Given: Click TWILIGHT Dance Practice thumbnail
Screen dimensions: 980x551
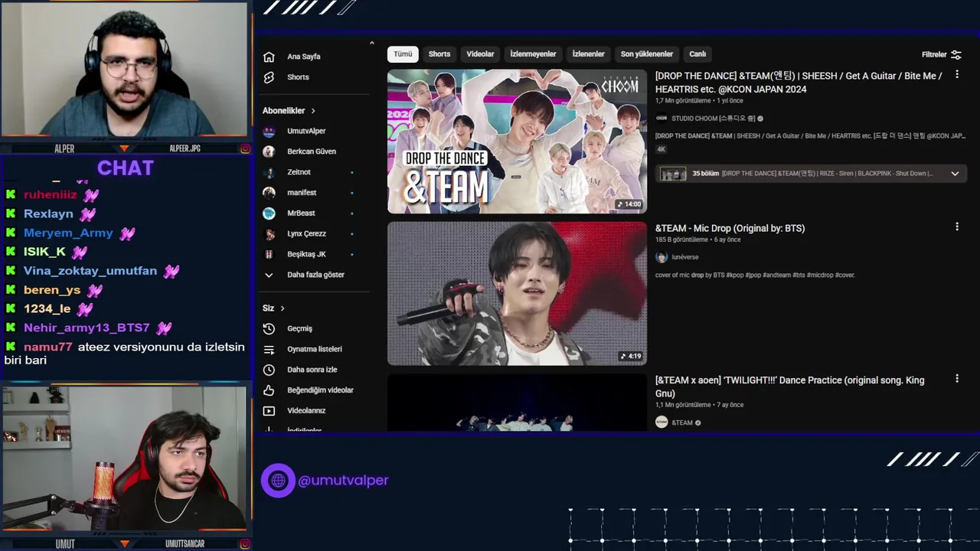Looking at the screenshot, I should 517,403.
